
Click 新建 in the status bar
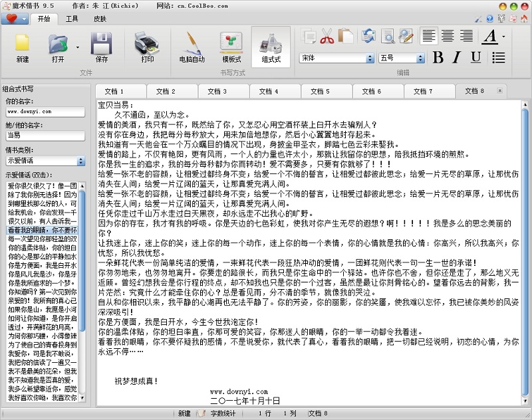click(184, 413)
